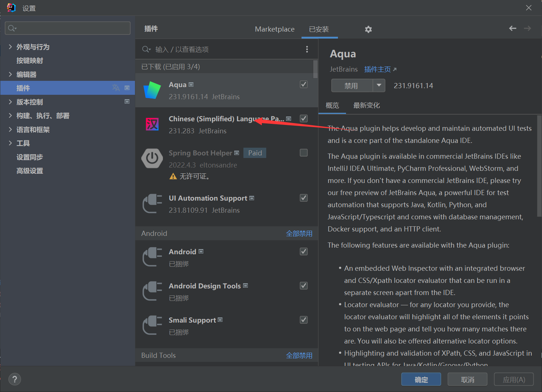Click the UI Automation Support plug icon

coord(152,204)
